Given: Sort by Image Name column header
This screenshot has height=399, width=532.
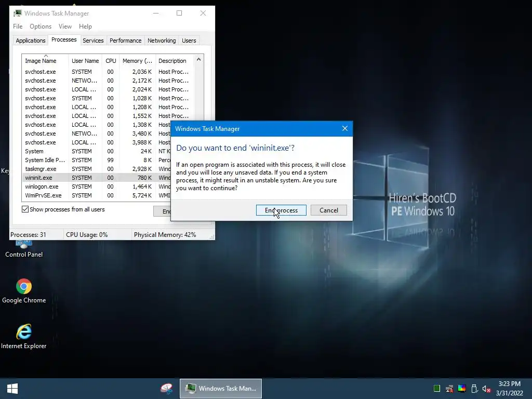Looking at the screenshot, I should (x=45, y=61).
